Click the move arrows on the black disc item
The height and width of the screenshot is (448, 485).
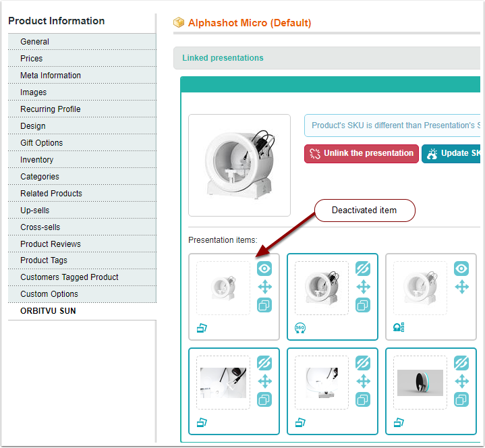click(x=461, y=381)
